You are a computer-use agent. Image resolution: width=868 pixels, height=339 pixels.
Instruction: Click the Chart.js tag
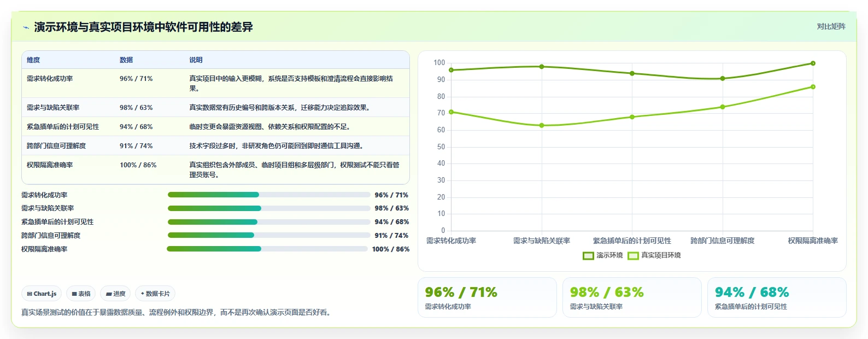click(42, 294)
